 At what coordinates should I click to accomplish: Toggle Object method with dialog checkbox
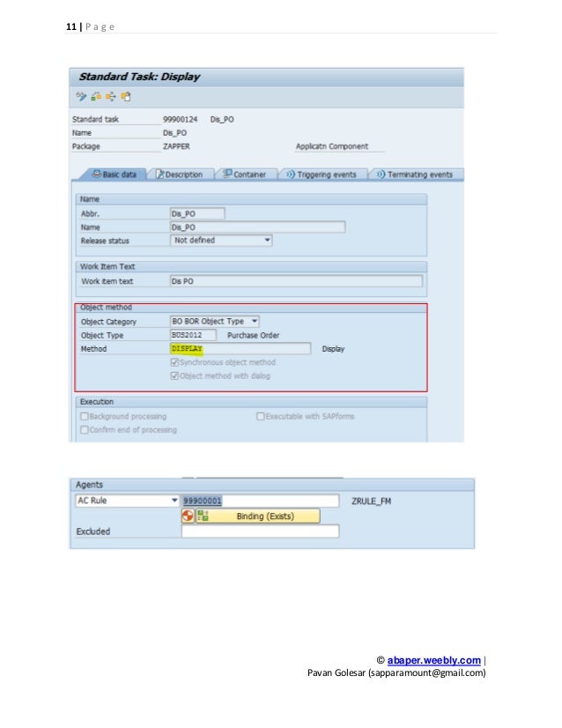point(175,375)
